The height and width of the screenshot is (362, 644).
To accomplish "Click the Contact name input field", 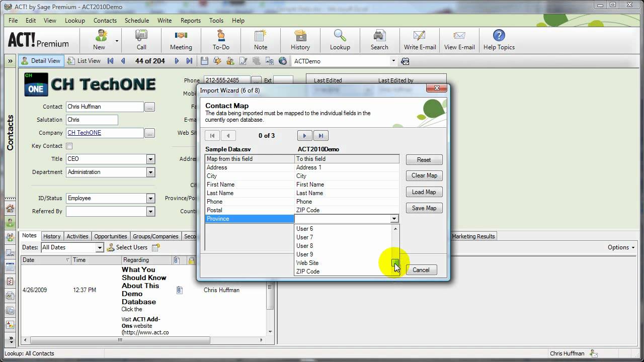I will (105, 107).
